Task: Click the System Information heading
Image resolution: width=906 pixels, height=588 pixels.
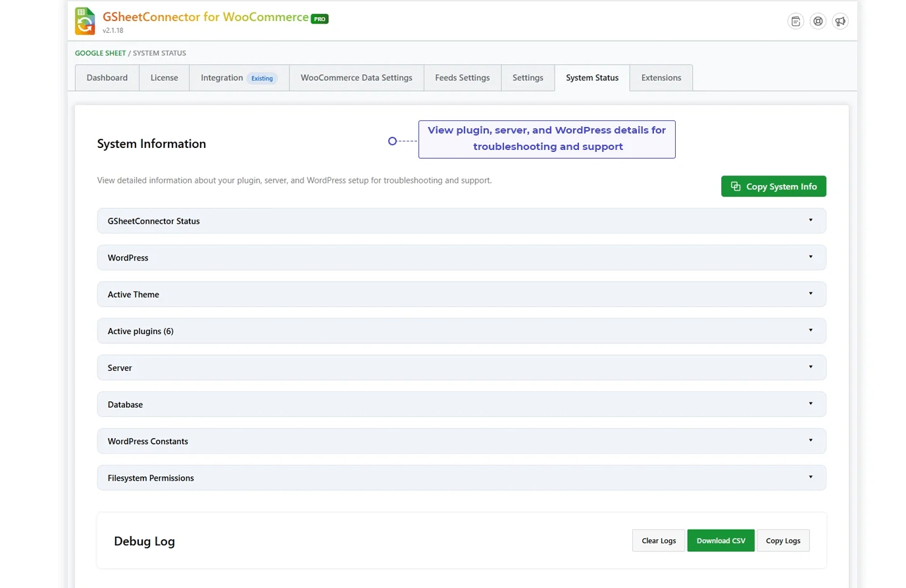Action: 151,143
